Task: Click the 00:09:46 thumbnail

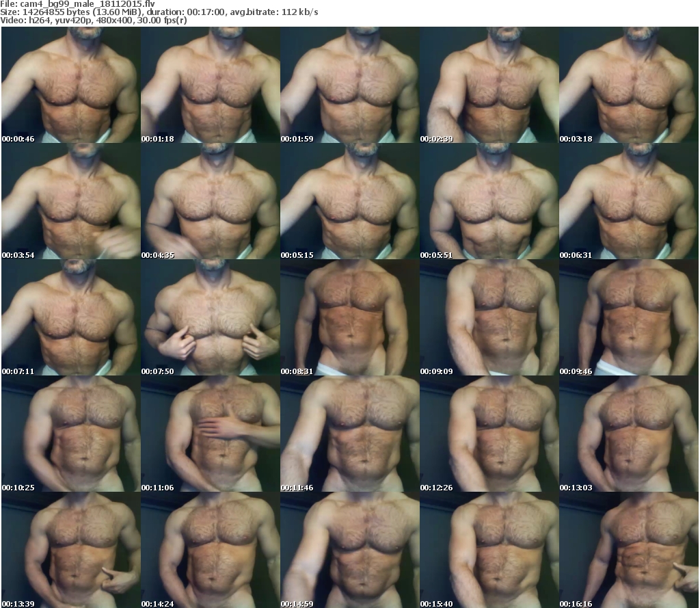Action: (629, 317)
